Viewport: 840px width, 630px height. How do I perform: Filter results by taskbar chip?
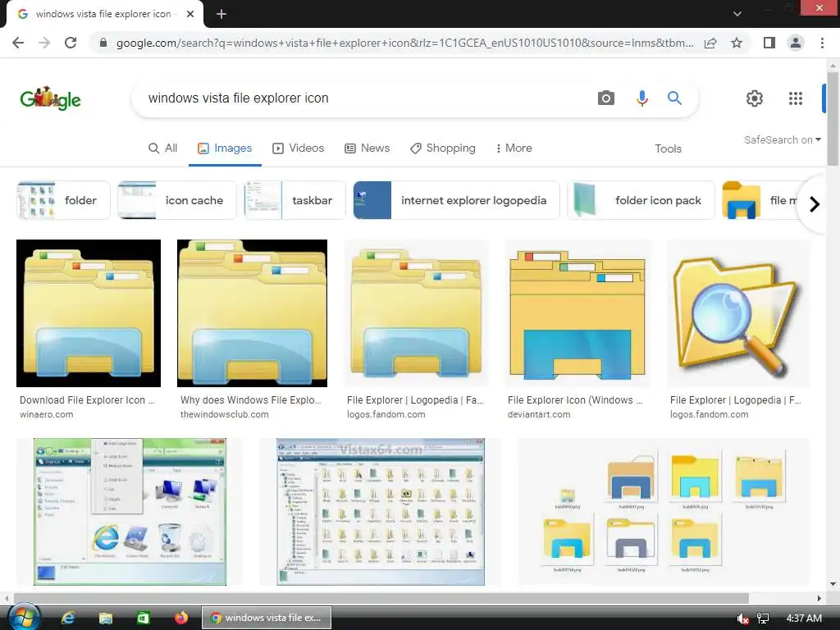tap(294, 200)
